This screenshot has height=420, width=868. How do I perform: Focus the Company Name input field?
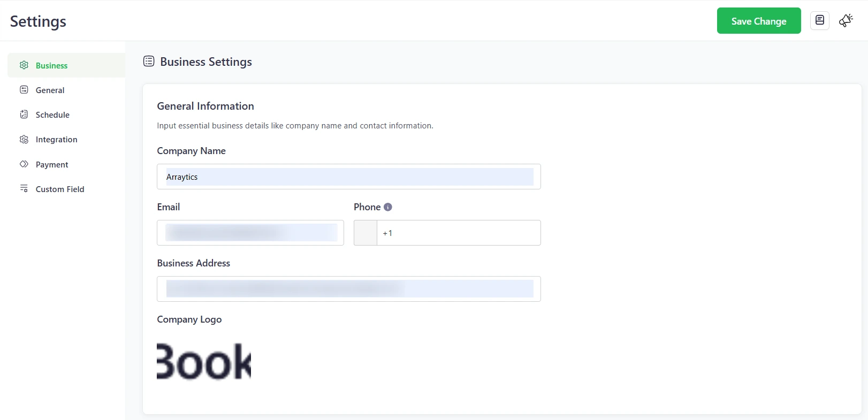pyautogui.click(x=348, y=177)
